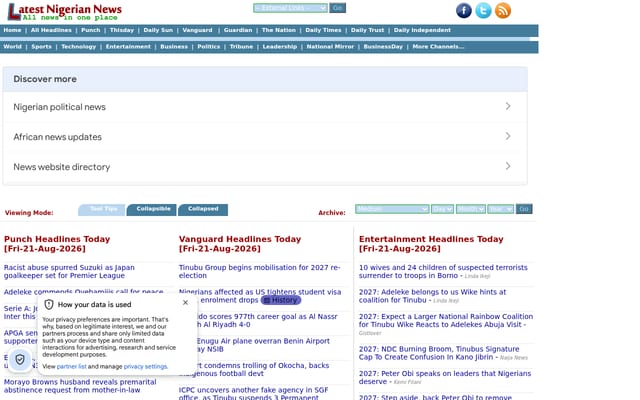This screenshot has width=640, height=400.
Task: Open 10 wives and 24 children headline
Action: pyautogui.click(x=443, y=271)
